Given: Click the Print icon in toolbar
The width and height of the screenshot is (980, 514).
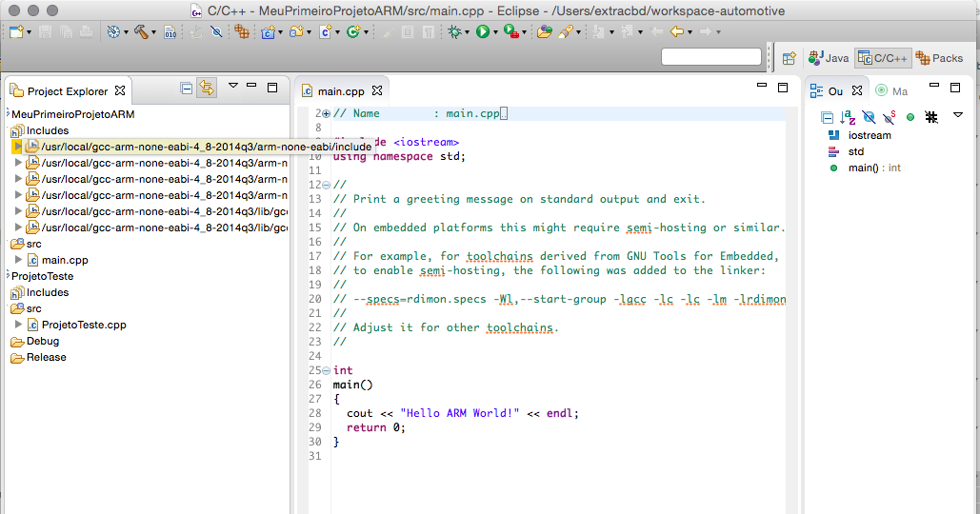Looking at the screenshot, I should (x=87, y=31).
